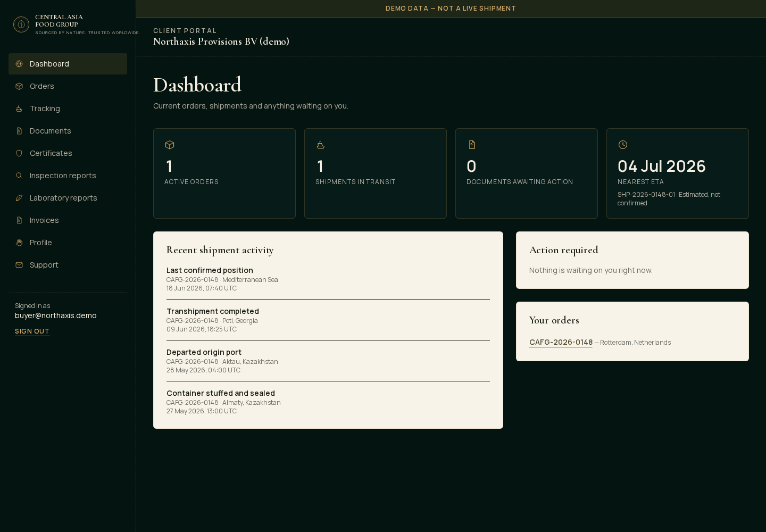This screenshot has width=766, height=532.
Task: Click the shield icon beside Certificates
Action: pos(19,153)
